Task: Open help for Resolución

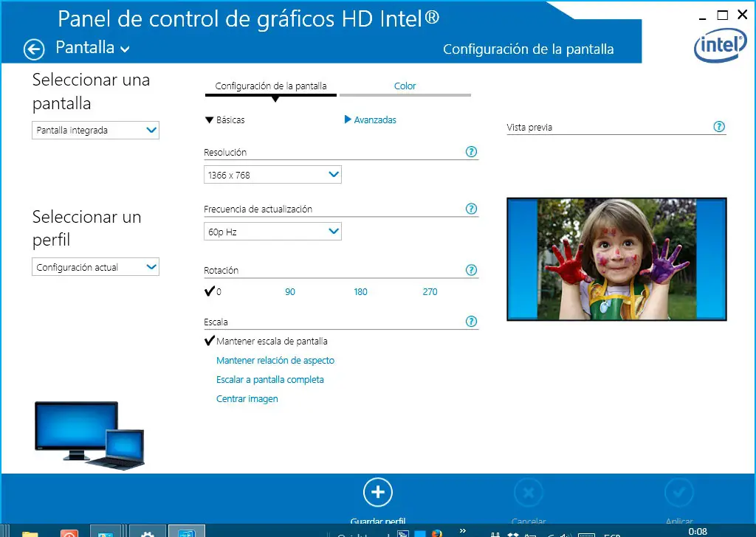Action: (471, 152)
